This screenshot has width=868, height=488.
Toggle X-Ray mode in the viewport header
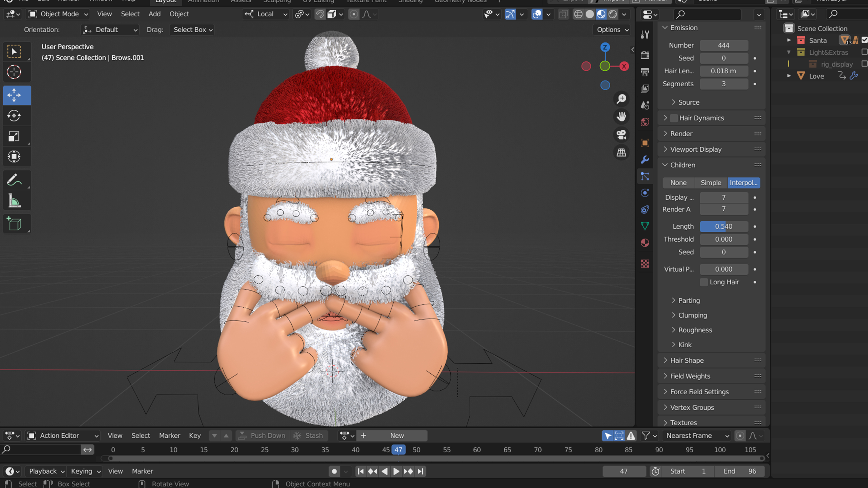[563, 14]
